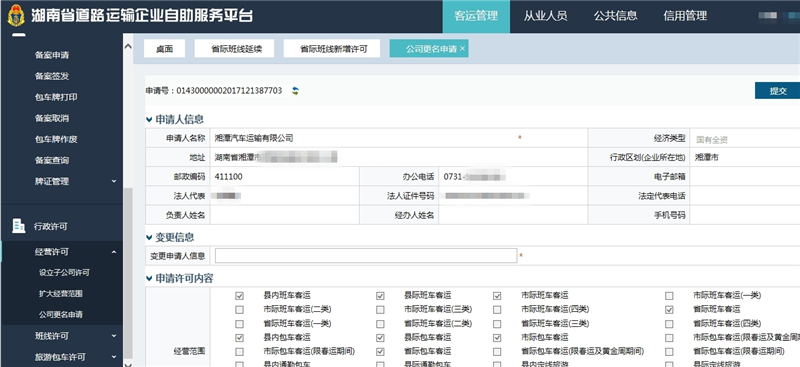Check the 市际包车客运(限春运期间) checkbox
This screenshot has width=800, height=367.
239,352
